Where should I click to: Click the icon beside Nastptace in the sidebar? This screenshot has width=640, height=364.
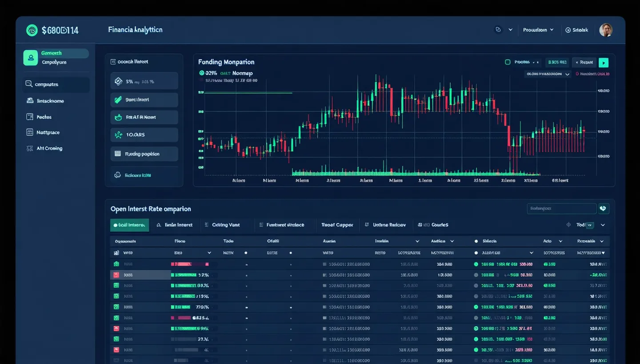pos(30,132)
